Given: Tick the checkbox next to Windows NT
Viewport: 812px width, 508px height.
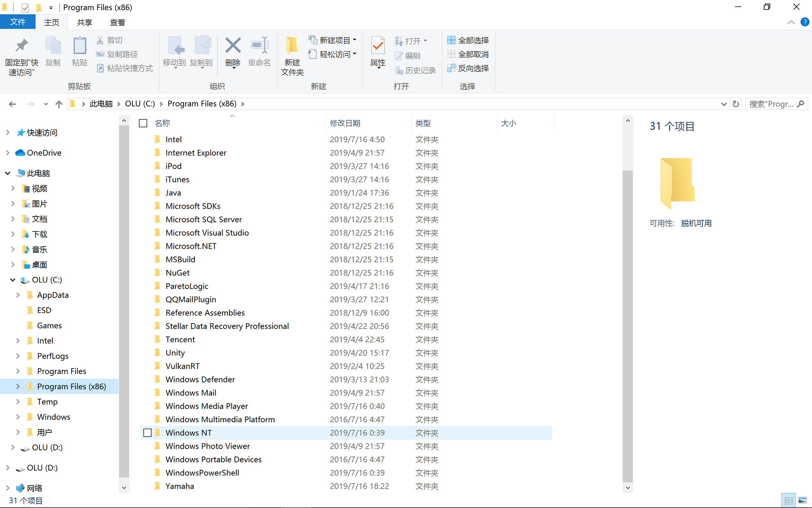Looking at the screenshot, I should (x=148, y=433).
